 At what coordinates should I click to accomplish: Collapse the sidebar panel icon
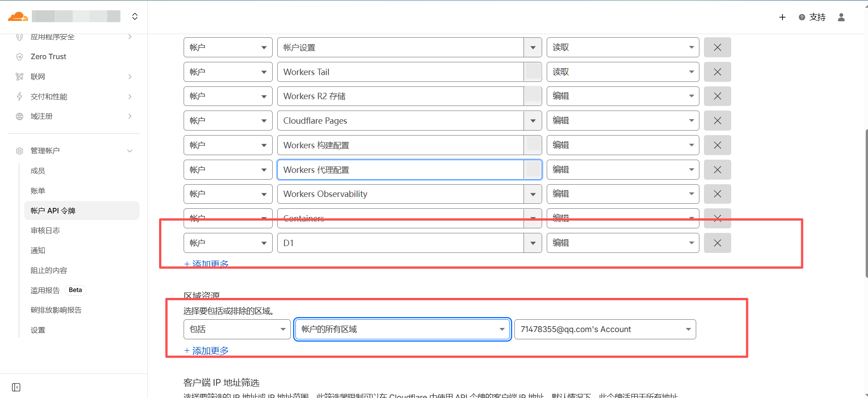click(16, 387)
